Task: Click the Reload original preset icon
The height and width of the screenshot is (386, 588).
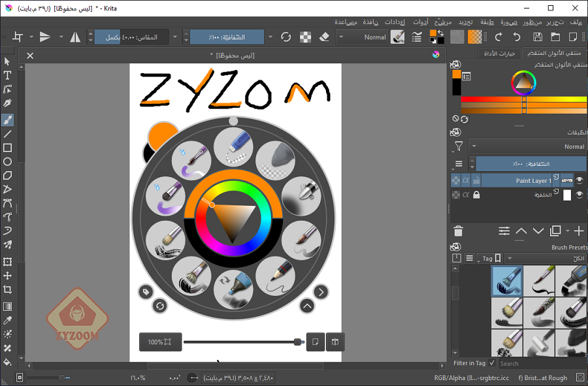Action: pos(286,37)
